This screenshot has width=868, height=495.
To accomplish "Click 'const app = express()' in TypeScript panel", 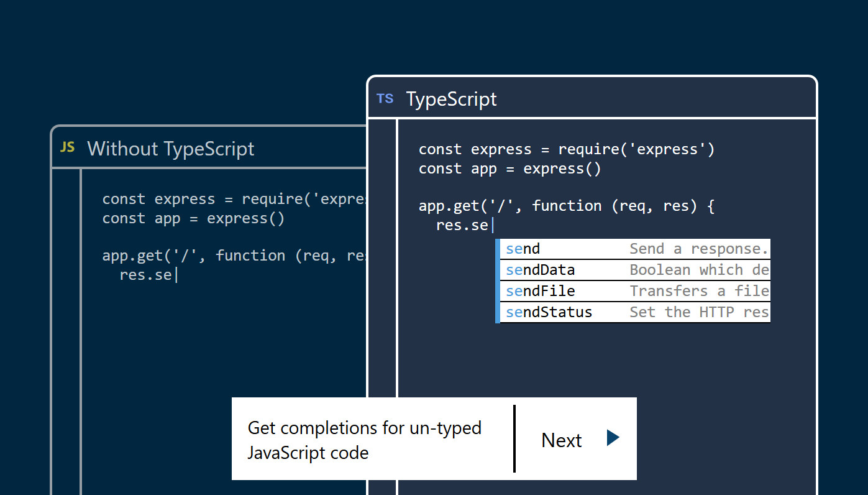I will [510, 169].
